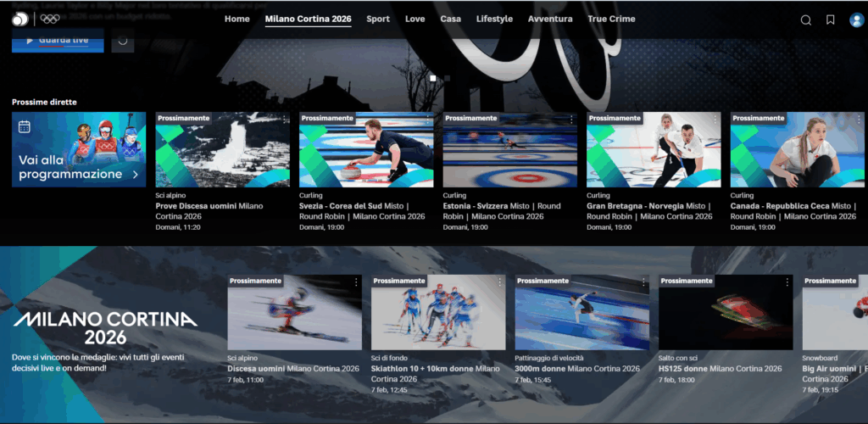This screenshot has width=868, height=424.
Task: Switch to the True Crime tab
Action: (610, 19)
